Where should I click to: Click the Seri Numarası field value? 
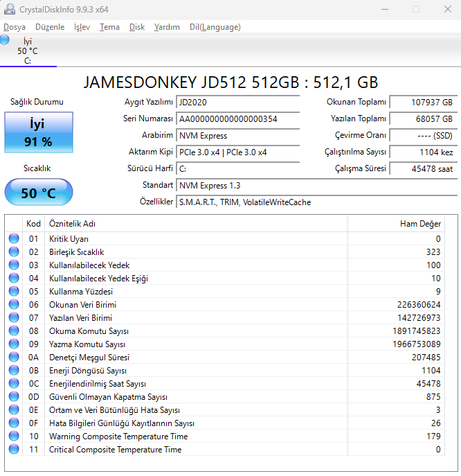pyautogui.click(x=238, y=119)
